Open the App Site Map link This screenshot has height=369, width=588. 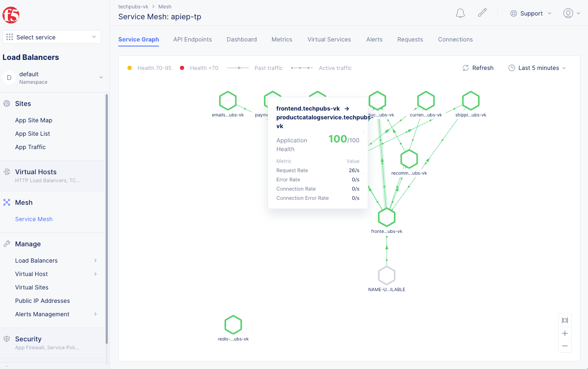click(34, 120)
